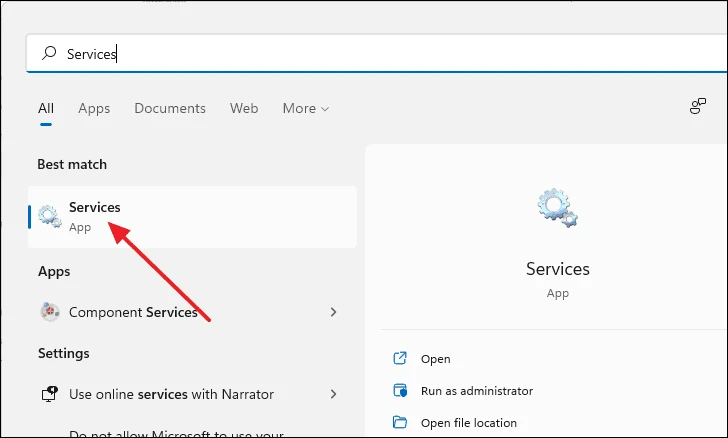Viewport: 728px width, 438px height.
Task: Expand Component Services chevron arrow
Action: tap(333, 312)
